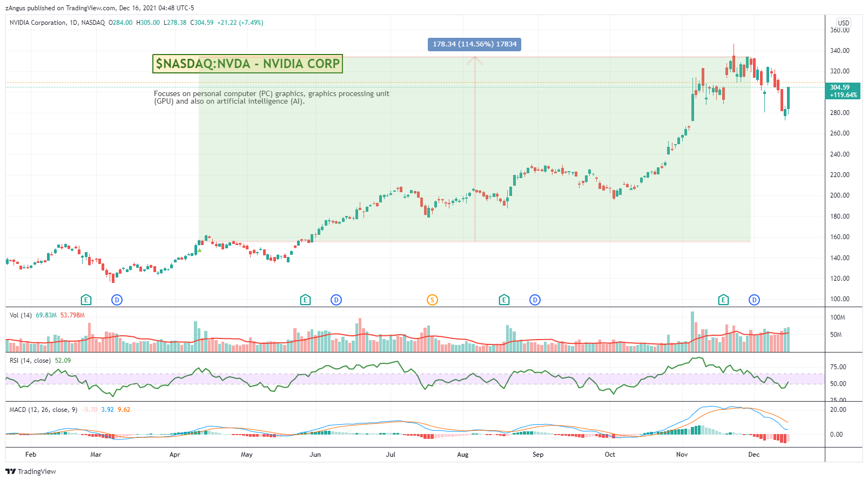Screen dimensions: 868x481
Task: Click the TradingView logo at the bottom
Action: click(x=31, y=471)
